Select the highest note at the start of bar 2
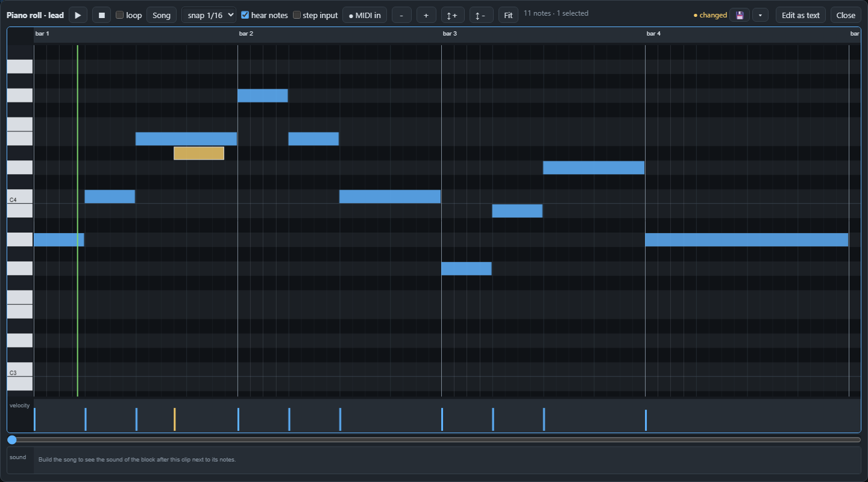Viewport: 868px width, 482px height. (x=263, y=95)
